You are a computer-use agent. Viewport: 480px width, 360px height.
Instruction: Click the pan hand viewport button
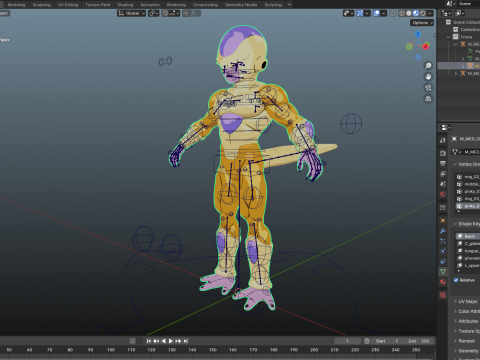428,77
